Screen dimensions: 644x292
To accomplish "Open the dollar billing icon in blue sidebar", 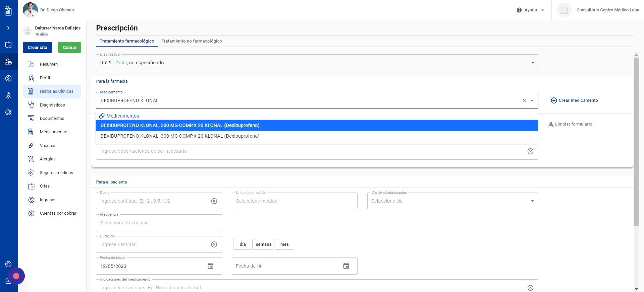I will pyautogui.click(x=8, y=78).
